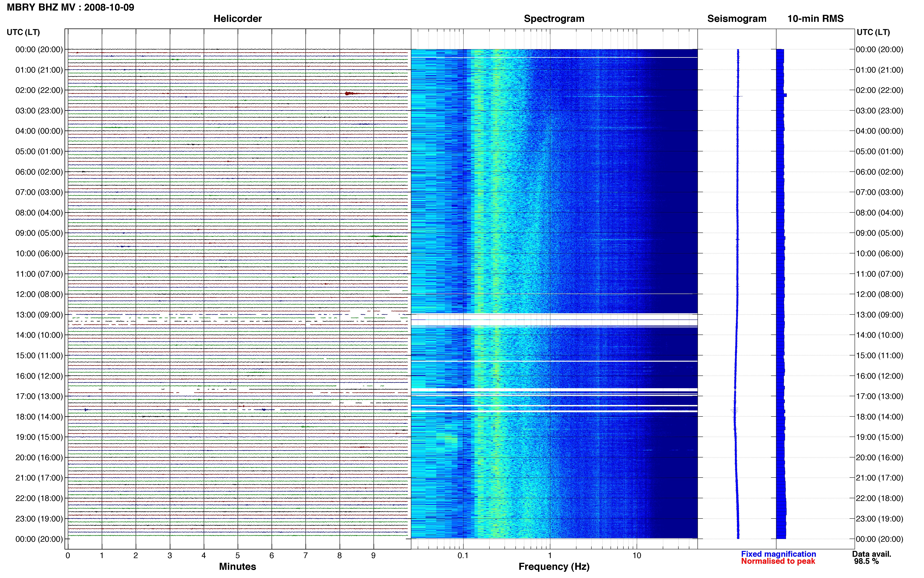Click the Minutes axis label
This screenshot has height=578, width=924.
[237, 566]
